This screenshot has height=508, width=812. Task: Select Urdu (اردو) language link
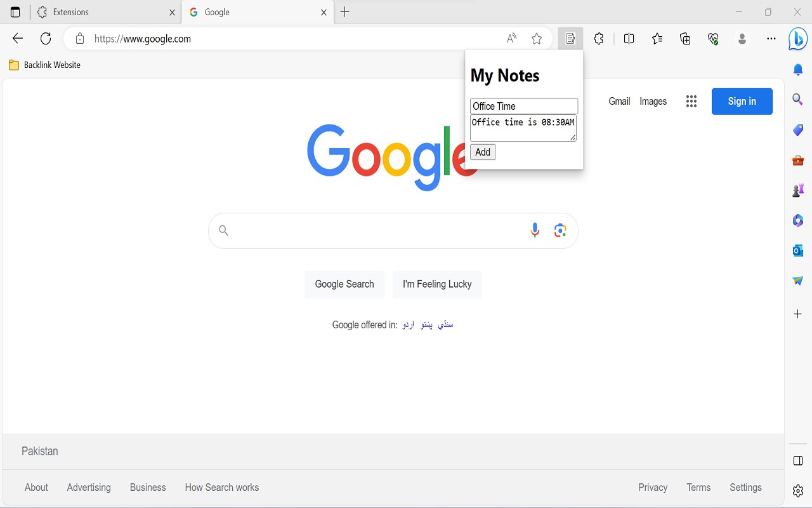point(409,324)
